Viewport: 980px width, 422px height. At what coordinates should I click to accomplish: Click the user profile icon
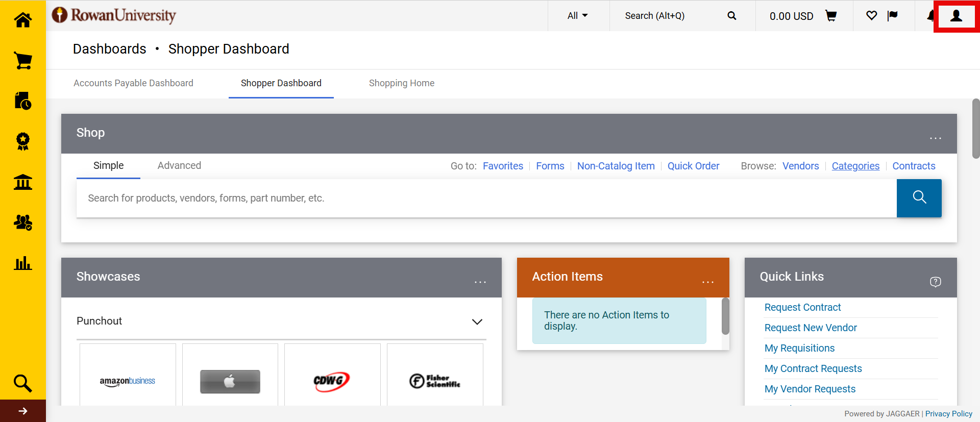tap(956, 16)
